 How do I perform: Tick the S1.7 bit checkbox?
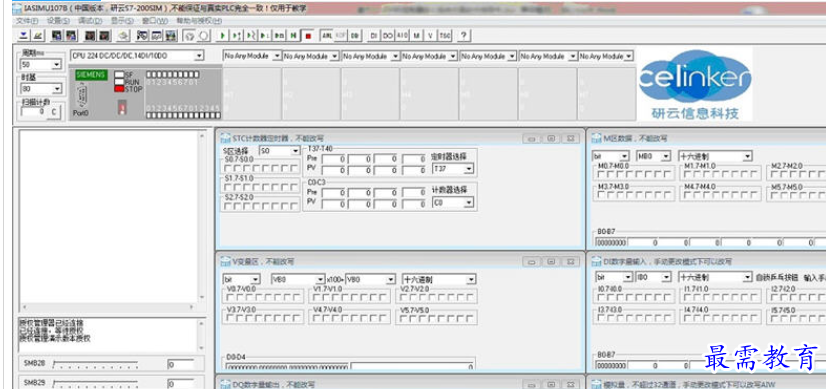coord(228,187)
